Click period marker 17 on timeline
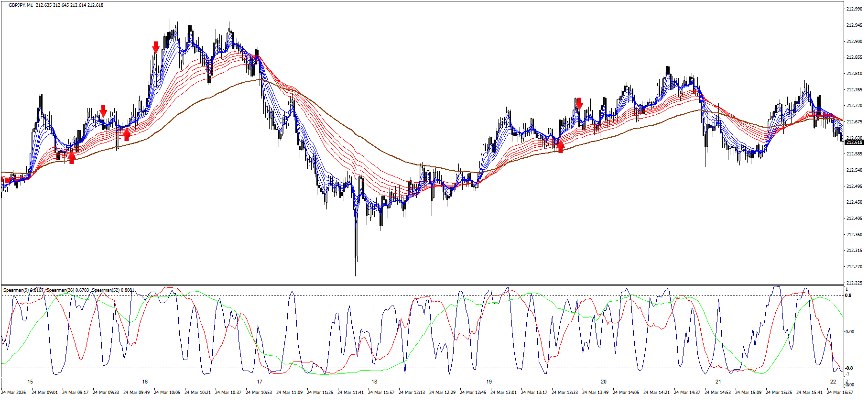The width and height of the screenshot is (868, 405). tap(260, 382)
